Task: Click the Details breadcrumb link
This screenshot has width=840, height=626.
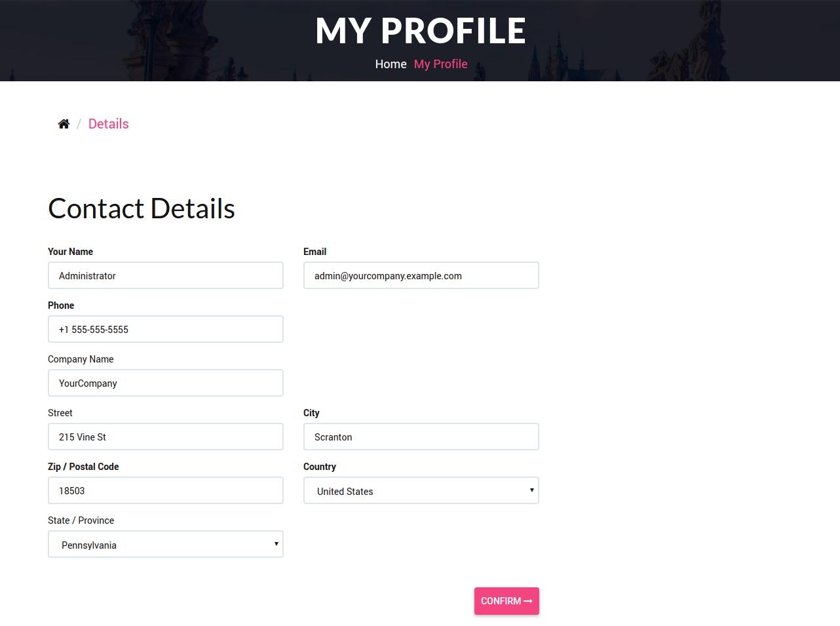Action: (109, 124)
